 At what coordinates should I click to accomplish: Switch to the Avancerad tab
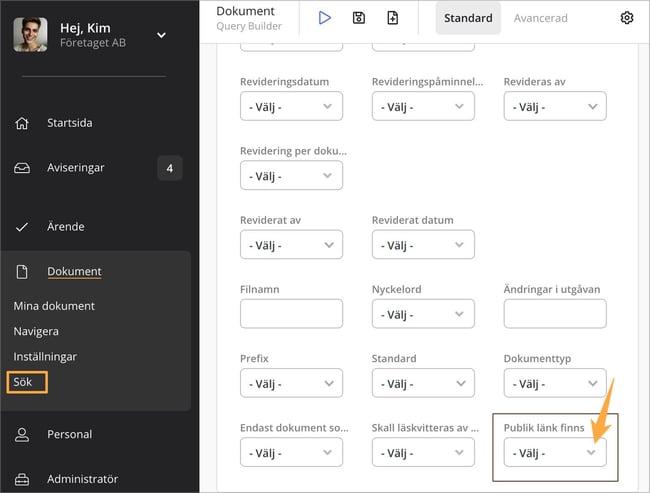coord(541,18)
